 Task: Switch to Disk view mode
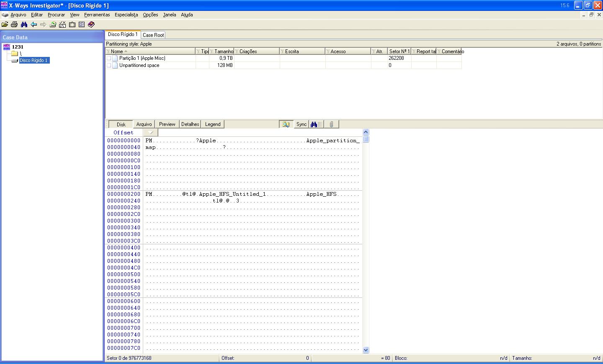point(121,124)
